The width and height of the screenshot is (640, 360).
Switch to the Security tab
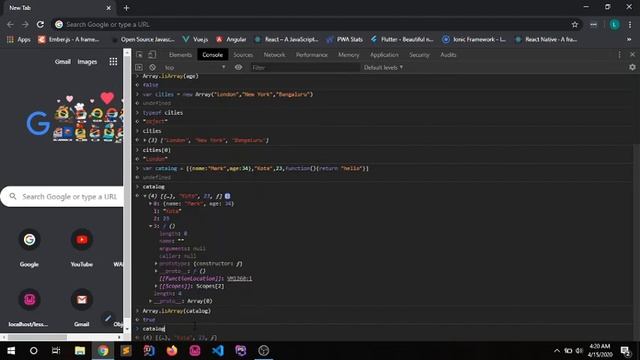(419, 55)
